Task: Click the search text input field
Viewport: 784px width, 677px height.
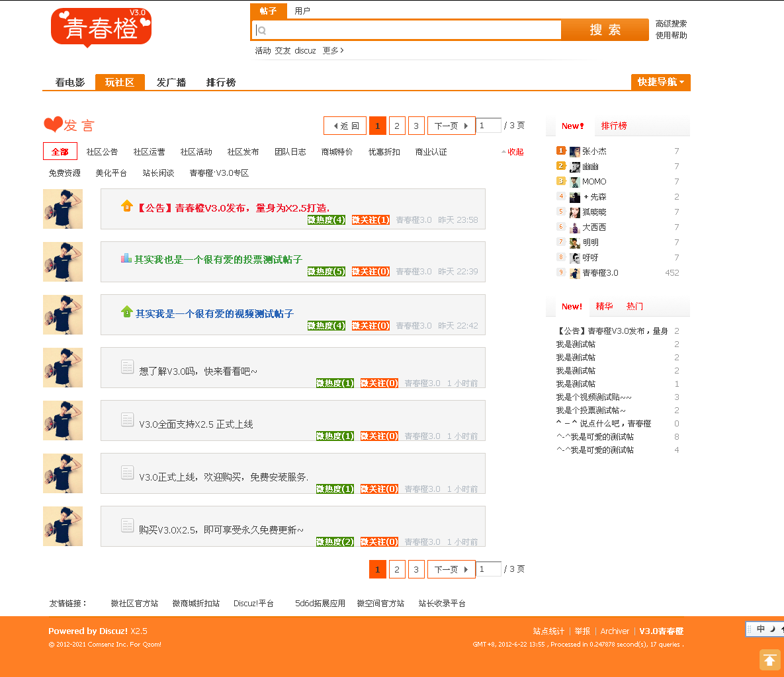Action: coord(406,30)
